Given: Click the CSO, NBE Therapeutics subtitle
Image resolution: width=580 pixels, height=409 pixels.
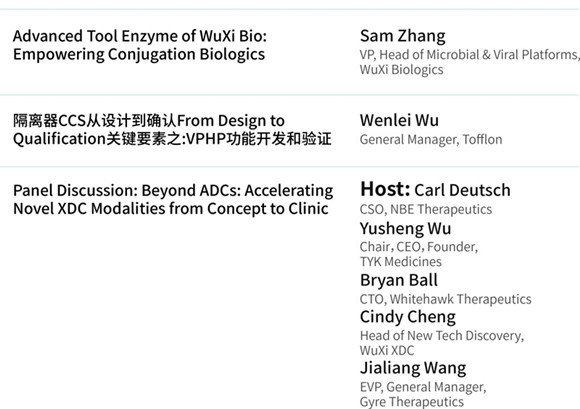Looking at the screenshot, I should point(426,209).
